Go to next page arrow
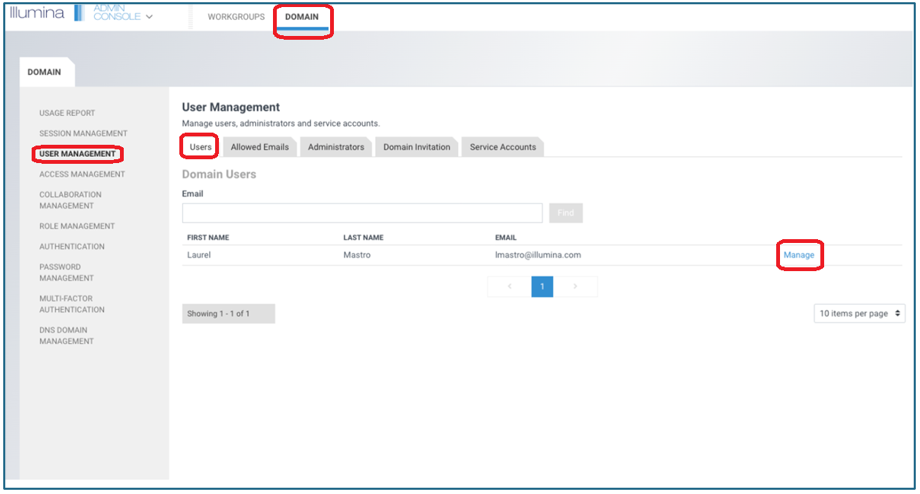 click(575, 287)
